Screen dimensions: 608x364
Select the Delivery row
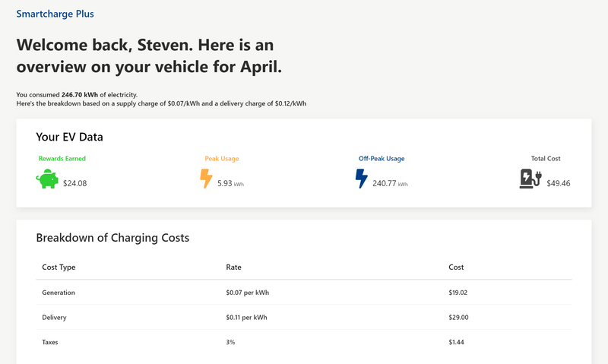[304, 317]
